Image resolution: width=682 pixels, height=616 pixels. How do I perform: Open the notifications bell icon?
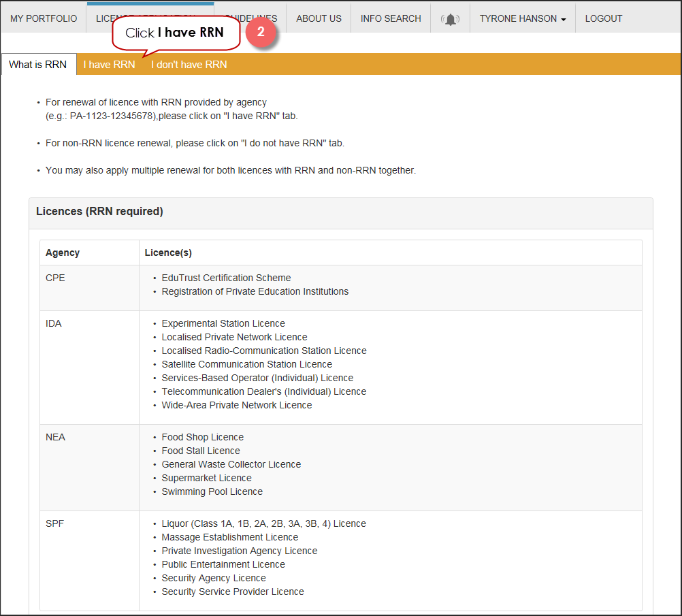(450, 19)
